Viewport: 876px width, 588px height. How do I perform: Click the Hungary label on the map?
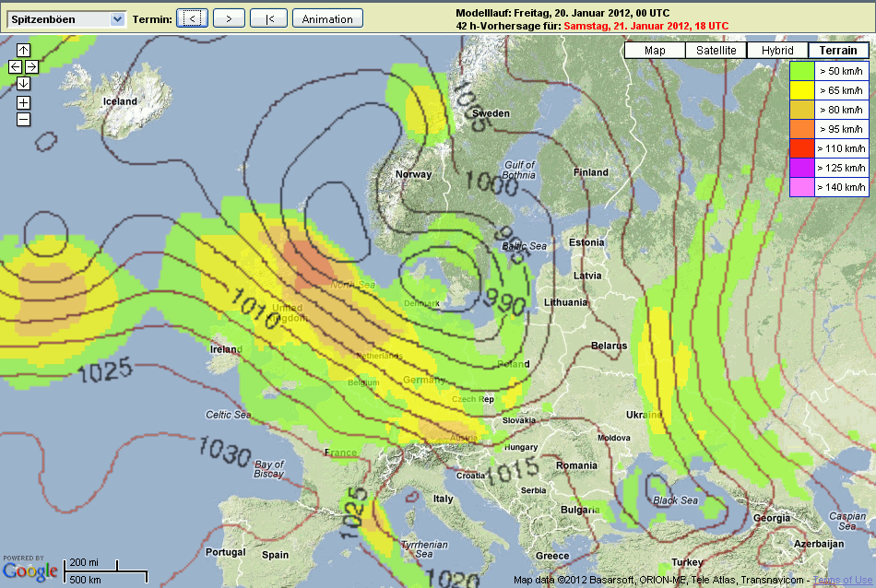[521, 447]
